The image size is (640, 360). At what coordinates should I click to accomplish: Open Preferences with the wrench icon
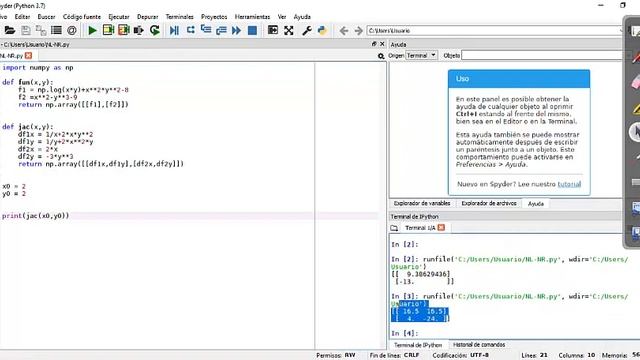[x=307, y=30]
